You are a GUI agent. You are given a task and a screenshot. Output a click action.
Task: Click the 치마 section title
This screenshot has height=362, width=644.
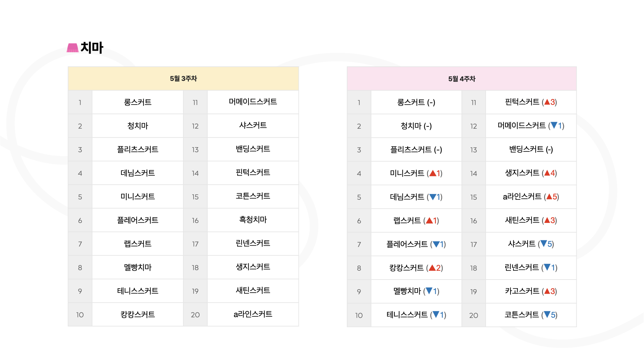coord(92,48)
